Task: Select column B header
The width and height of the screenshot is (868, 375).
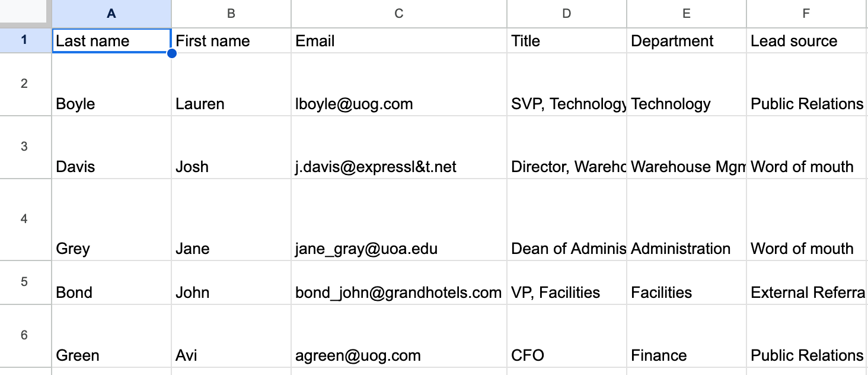Action: 231,14
